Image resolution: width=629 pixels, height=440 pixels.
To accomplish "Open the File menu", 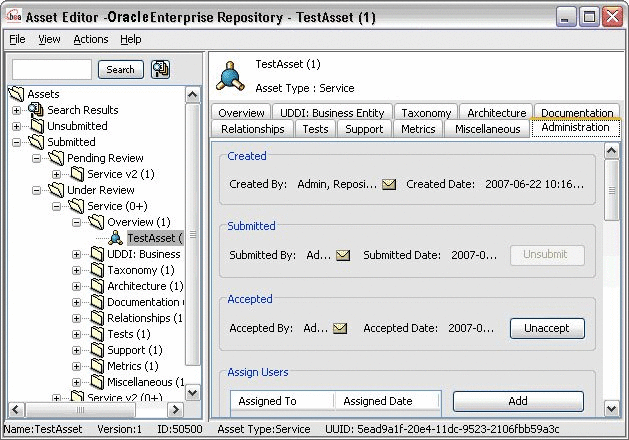I will click(17, 39).
